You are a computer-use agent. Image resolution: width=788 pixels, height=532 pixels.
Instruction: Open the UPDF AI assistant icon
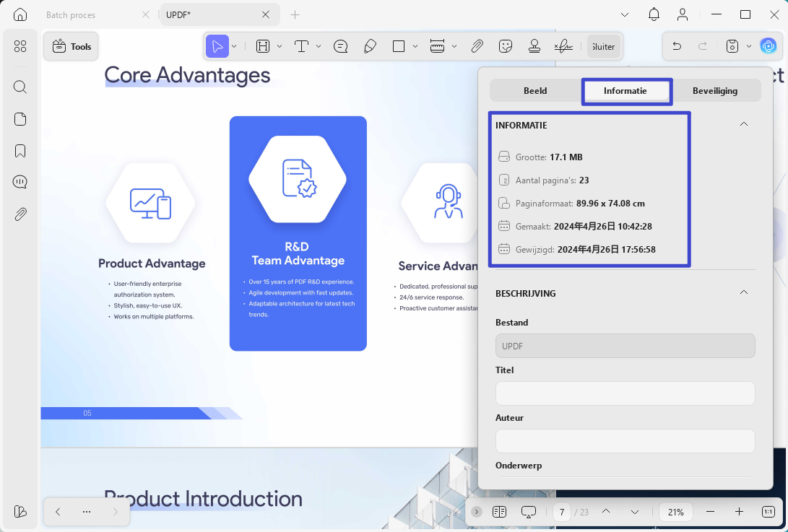[768, 46]
